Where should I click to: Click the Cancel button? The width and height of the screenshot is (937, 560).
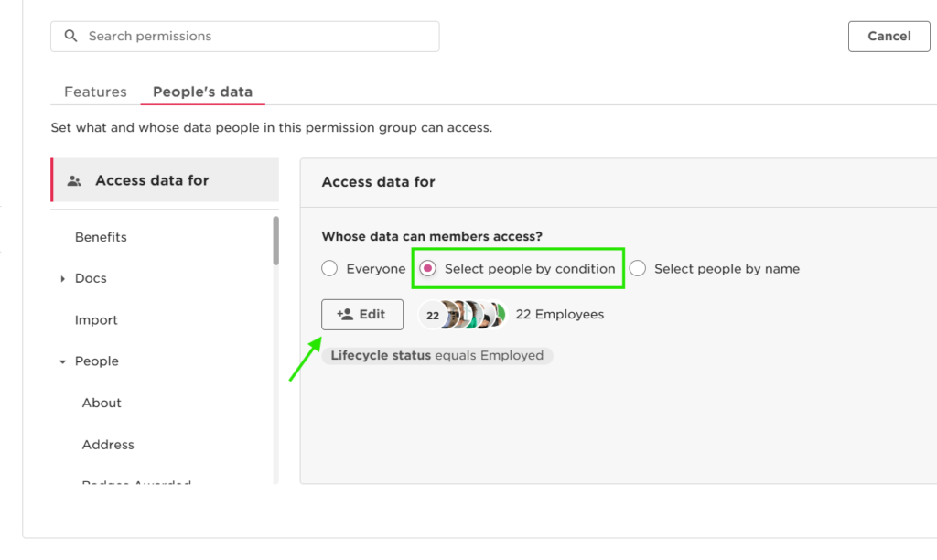[889, 37]
